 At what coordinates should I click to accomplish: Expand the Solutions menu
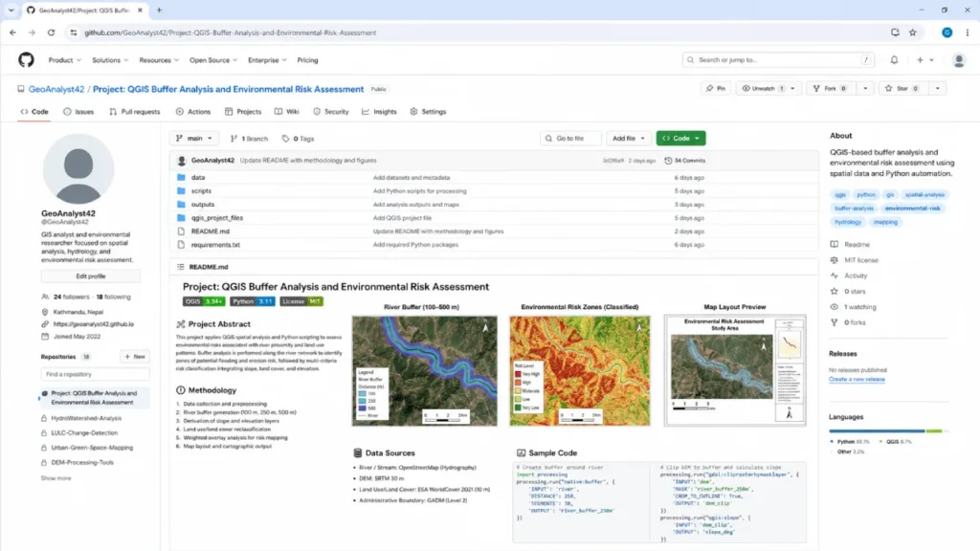pos(110,60)
